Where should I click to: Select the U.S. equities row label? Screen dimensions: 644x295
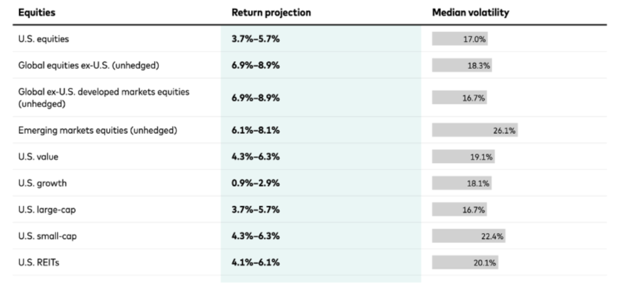tap(43, 39)
